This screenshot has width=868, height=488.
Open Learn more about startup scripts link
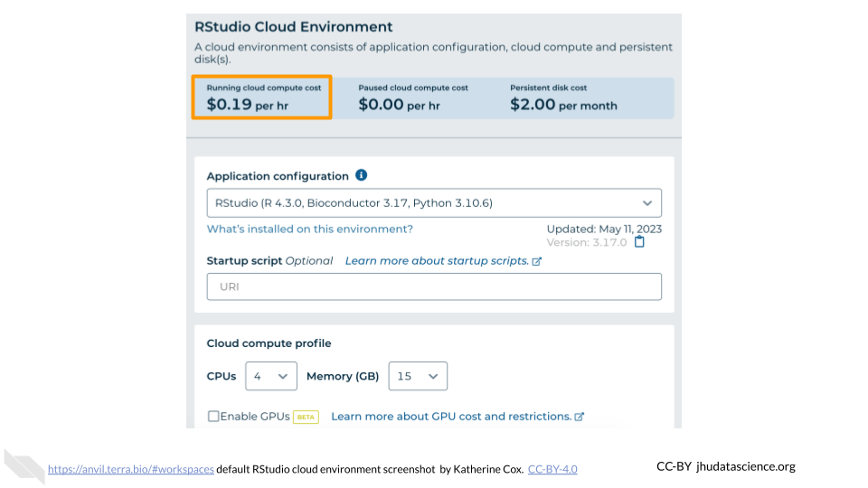click(443, 261)
